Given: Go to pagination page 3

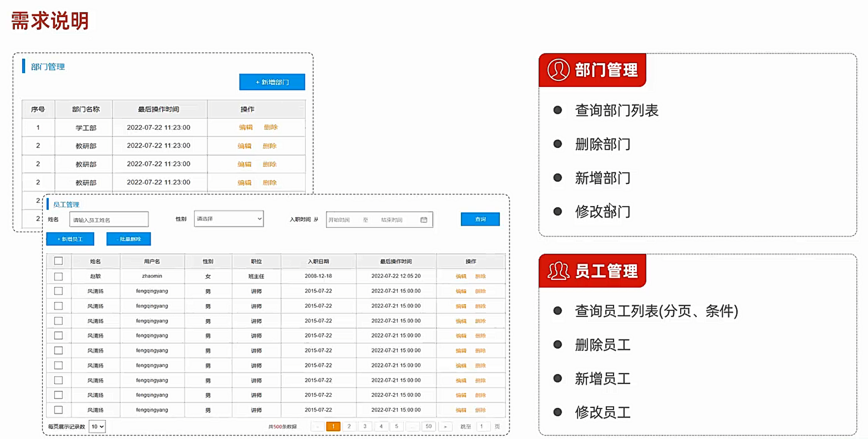Looking at the screenshot, I should [x=365, y=427].
